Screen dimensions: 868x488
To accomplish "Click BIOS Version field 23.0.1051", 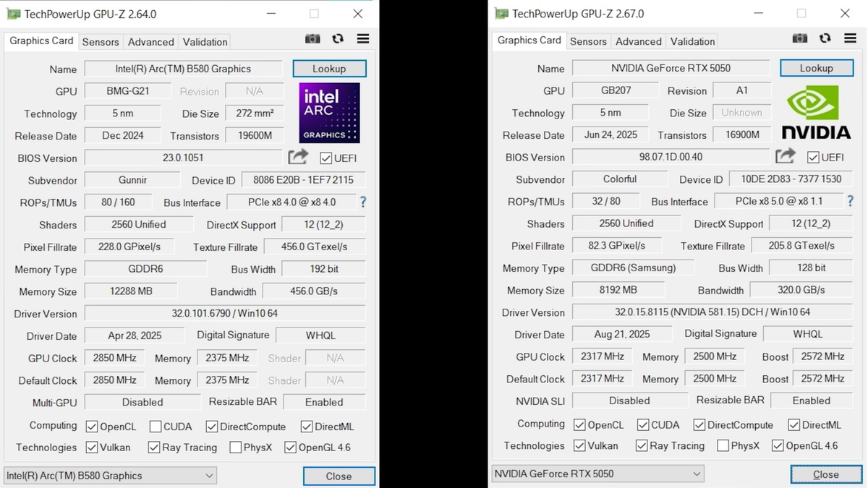I will (183, 158).
